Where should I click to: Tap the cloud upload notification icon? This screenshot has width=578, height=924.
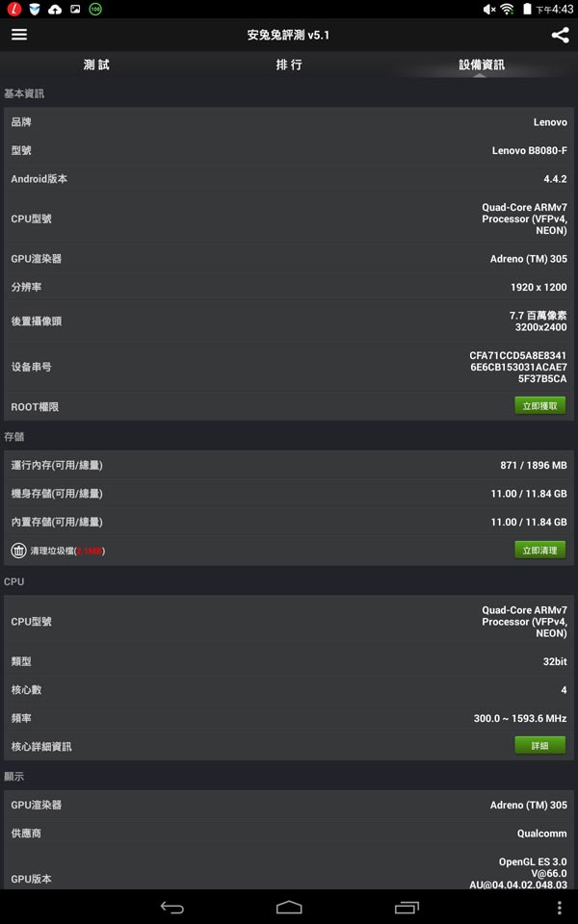(x=54, y=9)
